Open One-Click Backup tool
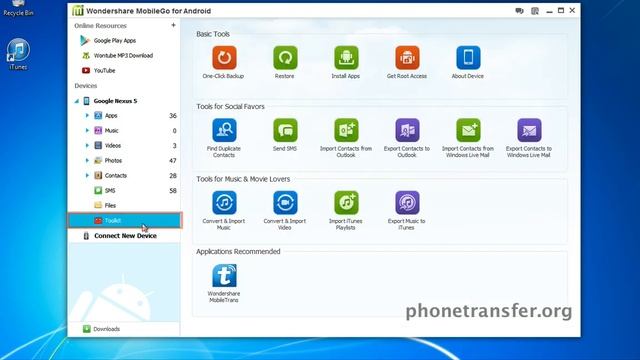Image resolution: width=640 pixels, height=360 pixels. [224, 58]
